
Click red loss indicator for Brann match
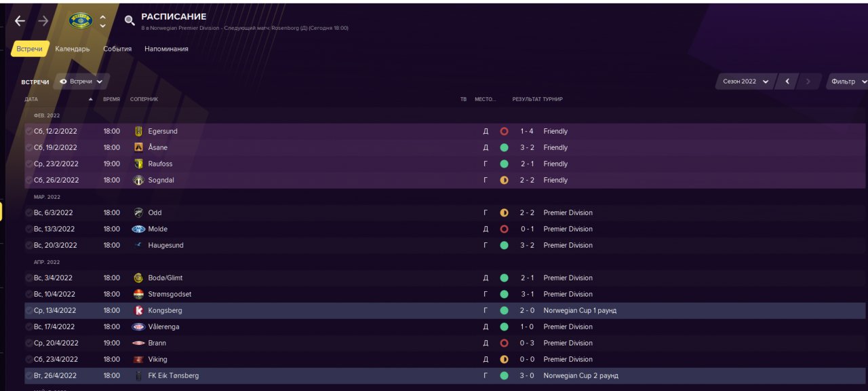click(504, 343)
